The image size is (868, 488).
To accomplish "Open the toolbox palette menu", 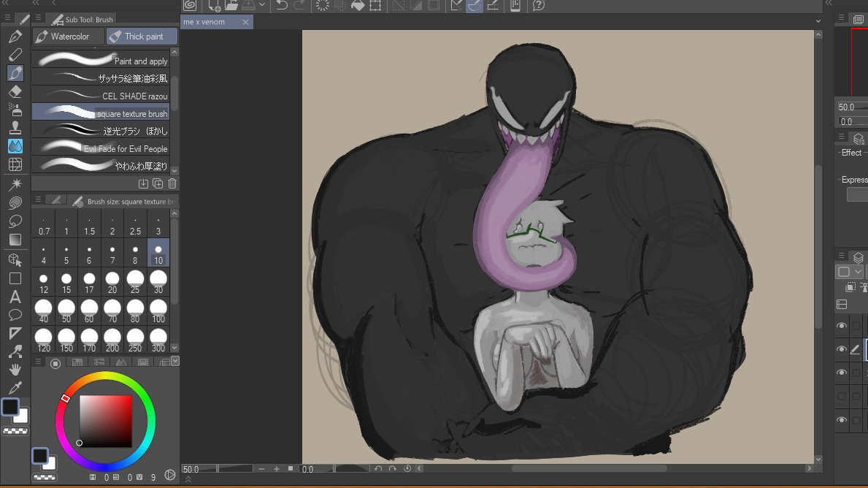I will click(7, 18).
